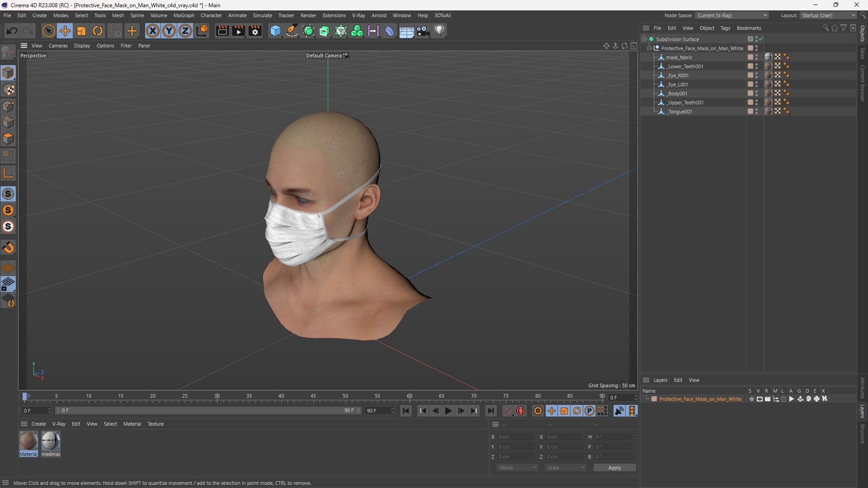
Task: Toggle Subdivision Surface enabled checkmark
Action: tap(761, 39)
